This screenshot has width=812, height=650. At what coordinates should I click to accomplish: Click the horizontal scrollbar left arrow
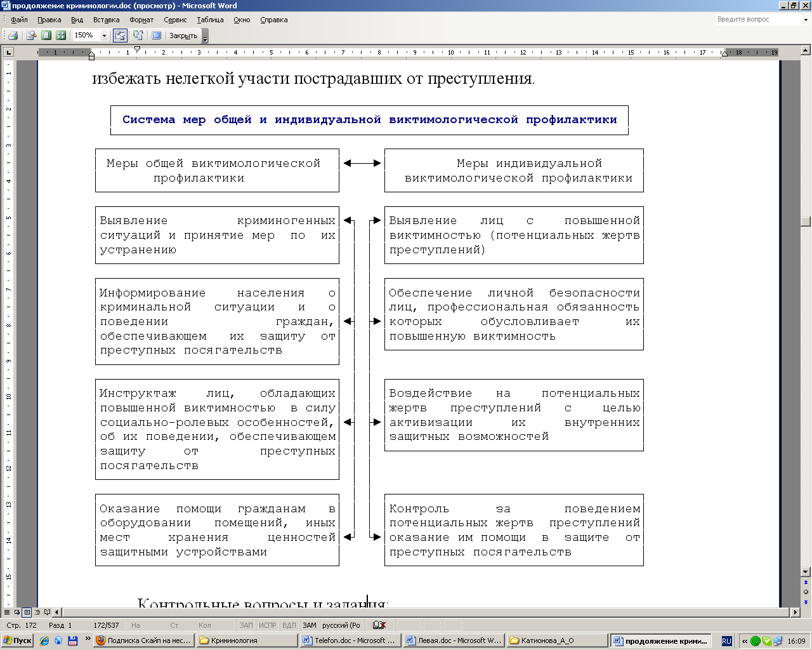(x=57, y=613)
